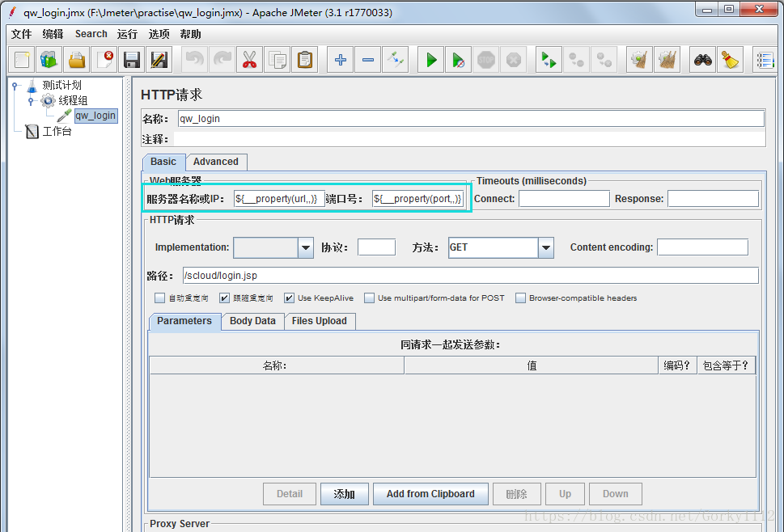Image resolution: width=784 pixels, height=532 pixels.
Task: Enable Use multipart/form-data for POST
Action: tap(369, 298)
